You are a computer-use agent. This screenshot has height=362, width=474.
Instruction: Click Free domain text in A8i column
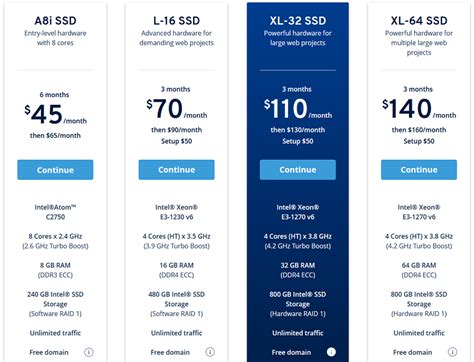click(x=49, y=352)
